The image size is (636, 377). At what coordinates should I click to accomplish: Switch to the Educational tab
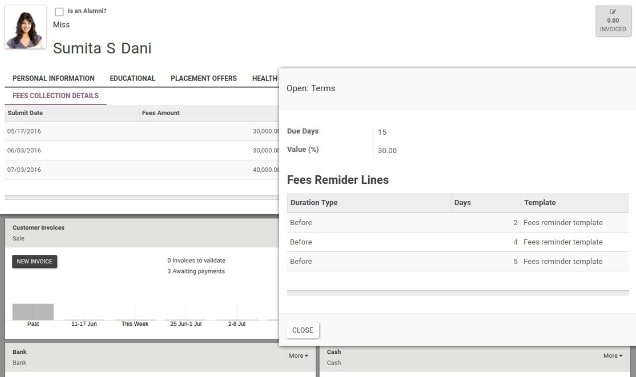coord(132,78)
